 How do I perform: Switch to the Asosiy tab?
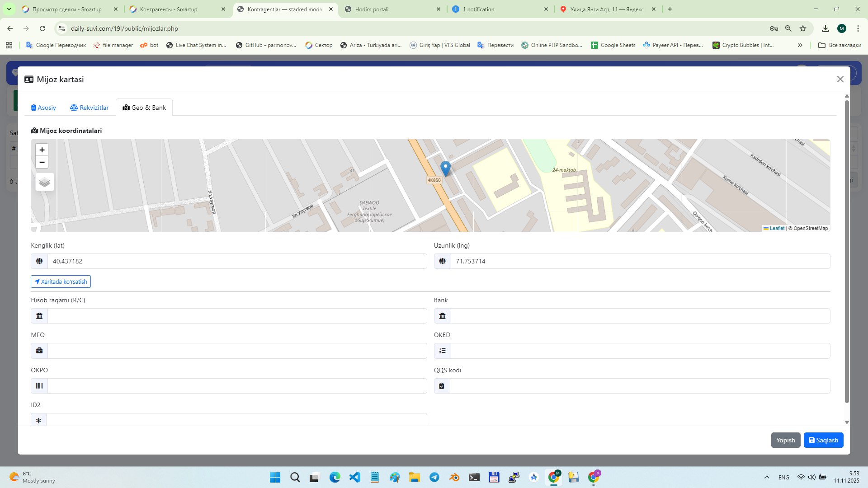(43, 108)
